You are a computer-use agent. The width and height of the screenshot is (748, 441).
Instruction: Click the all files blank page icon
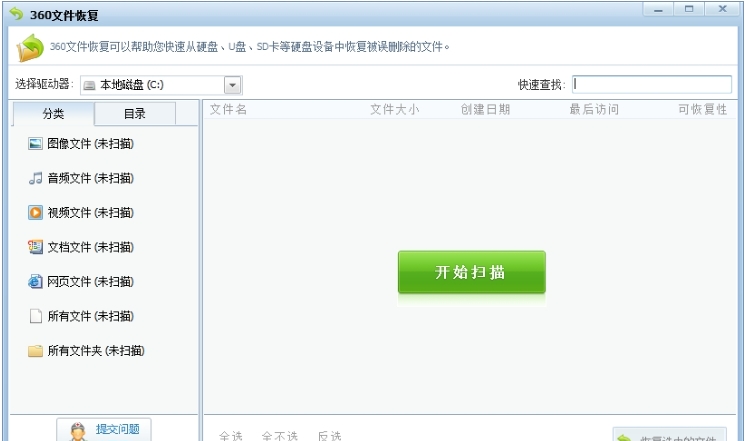35,316
